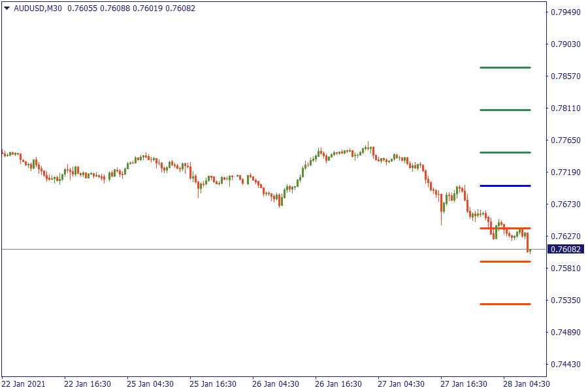The image size is (588, 392).
Task: Select the blue pivot level line
Action: (504, 186)
